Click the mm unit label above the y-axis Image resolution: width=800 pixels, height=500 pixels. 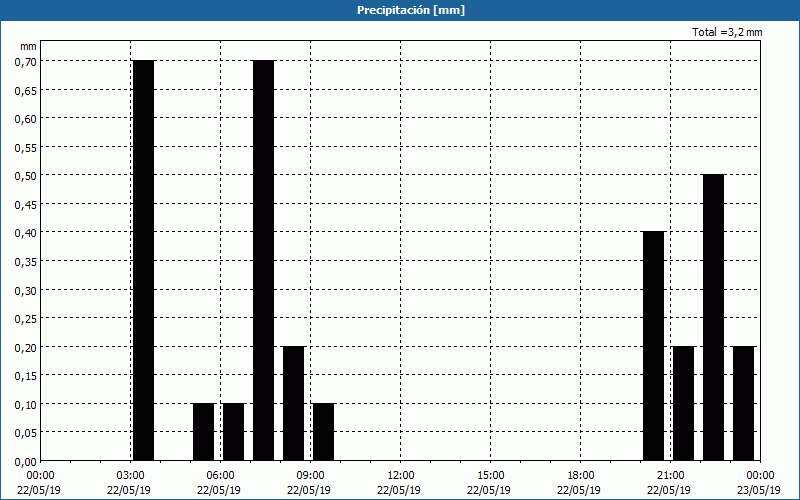point(28,46)
